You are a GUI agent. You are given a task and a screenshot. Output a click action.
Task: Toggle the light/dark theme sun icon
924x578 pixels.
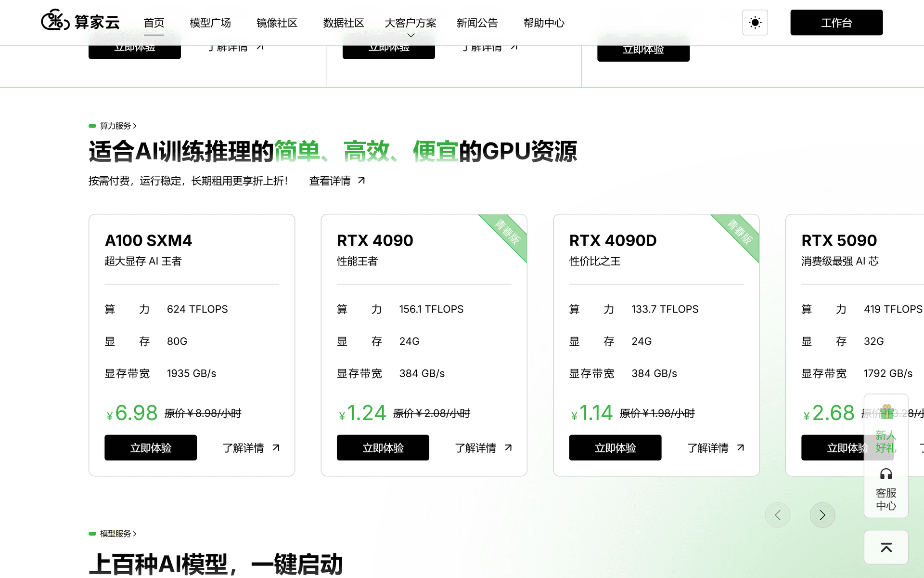pos(755,23)
